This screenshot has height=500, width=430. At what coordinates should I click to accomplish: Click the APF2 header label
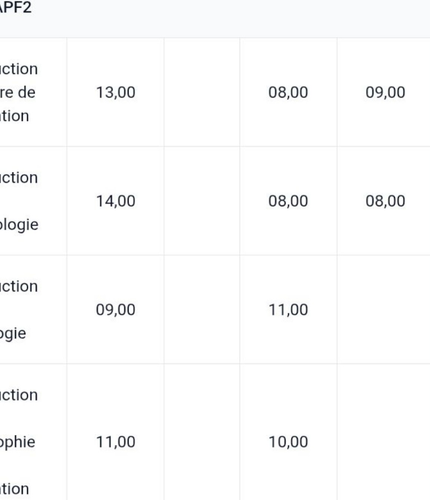tap(15, 7)
